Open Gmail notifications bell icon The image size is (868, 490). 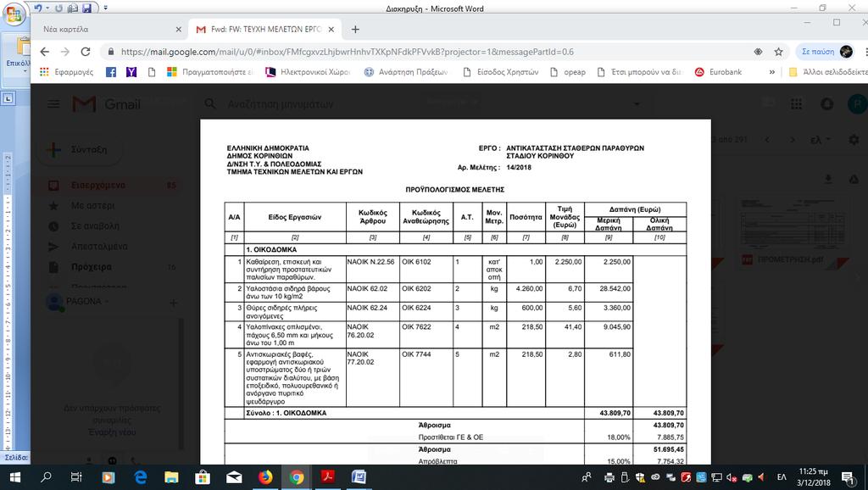coord(827,104)
